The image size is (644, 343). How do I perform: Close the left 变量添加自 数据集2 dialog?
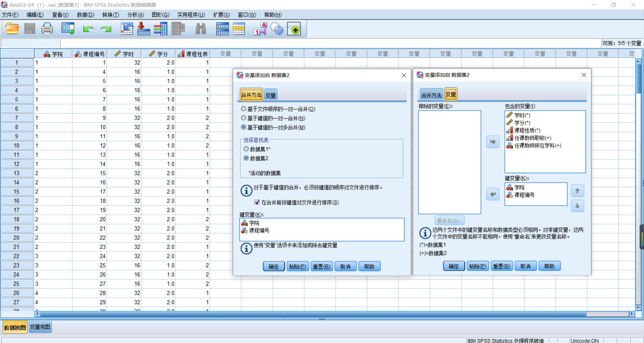pyautogui.click(x=404, y=75)
